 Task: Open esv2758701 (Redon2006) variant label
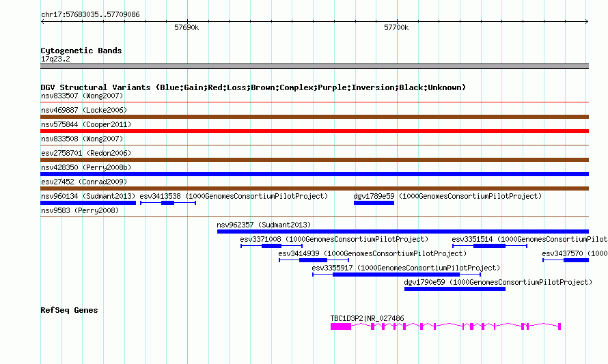[x=86, y=153]
